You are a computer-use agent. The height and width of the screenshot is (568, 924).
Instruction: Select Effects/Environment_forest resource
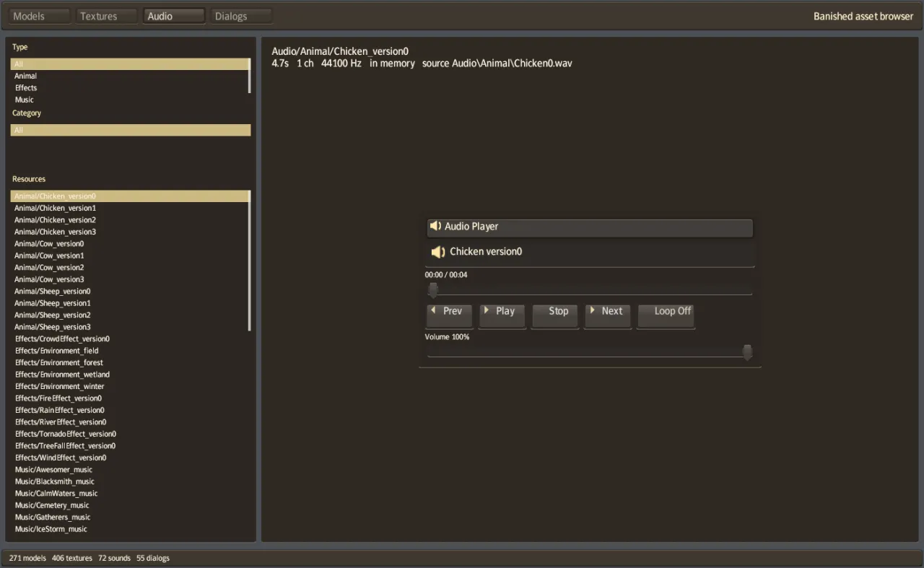tap(130, 363)
